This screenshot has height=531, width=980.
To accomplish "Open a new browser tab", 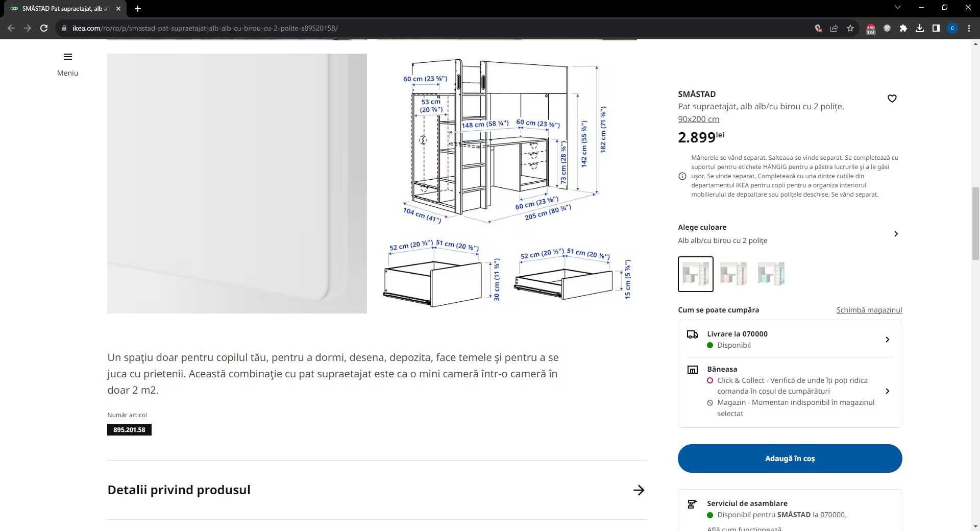I will pos(138,9).
